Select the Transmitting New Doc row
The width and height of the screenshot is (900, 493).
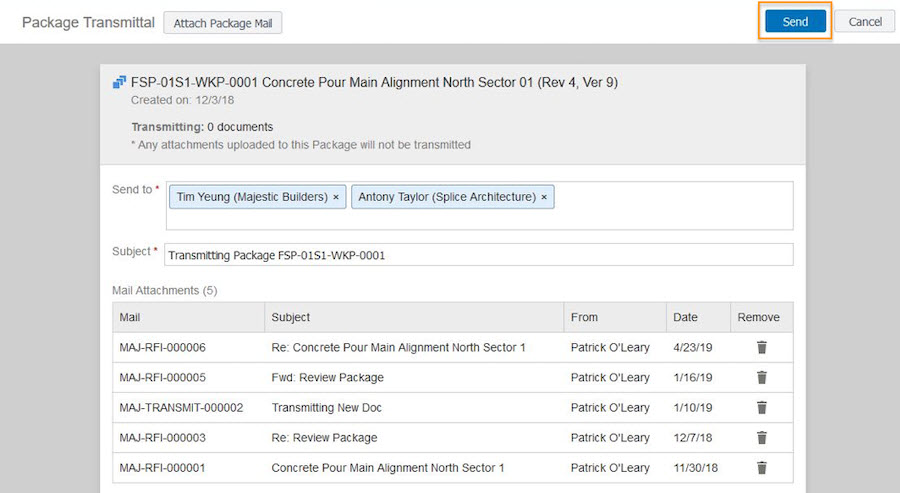coord(453,407)
